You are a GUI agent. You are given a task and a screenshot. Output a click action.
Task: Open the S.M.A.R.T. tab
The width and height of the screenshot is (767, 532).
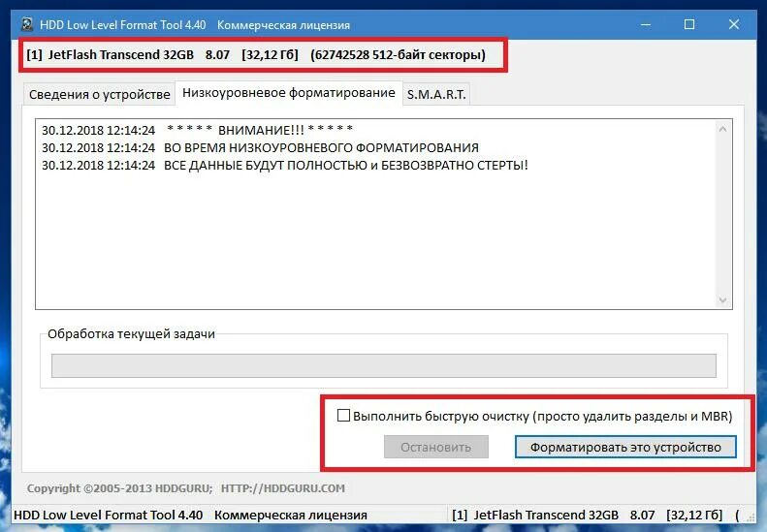point(436,94)
